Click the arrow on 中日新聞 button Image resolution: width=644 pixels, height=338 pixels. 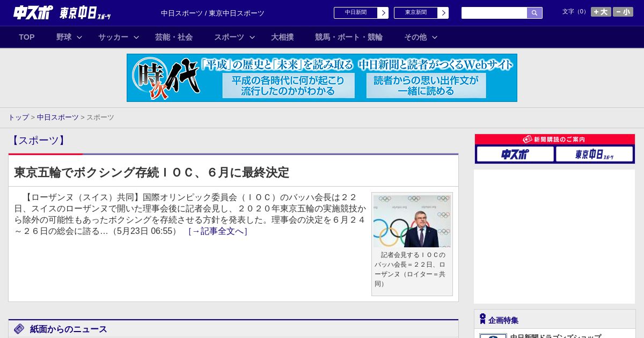pos(383,13)
